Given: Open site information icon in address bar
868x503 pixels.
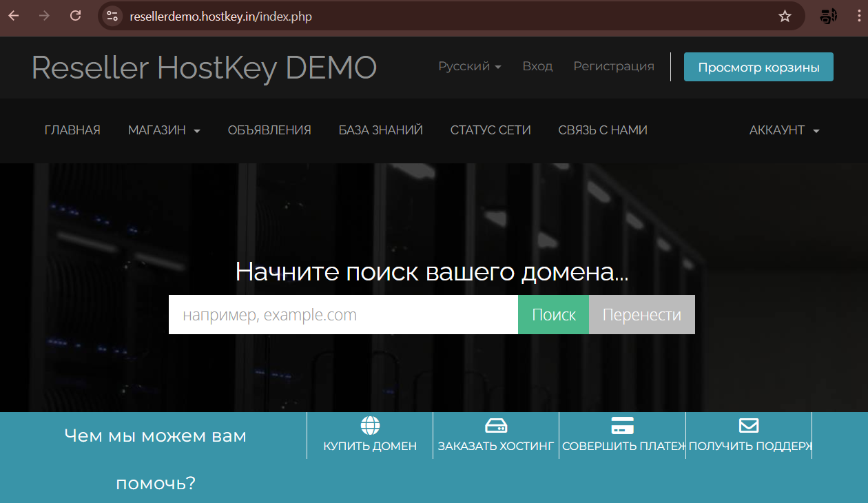Looking at the screenshot, I should (113, 16).
